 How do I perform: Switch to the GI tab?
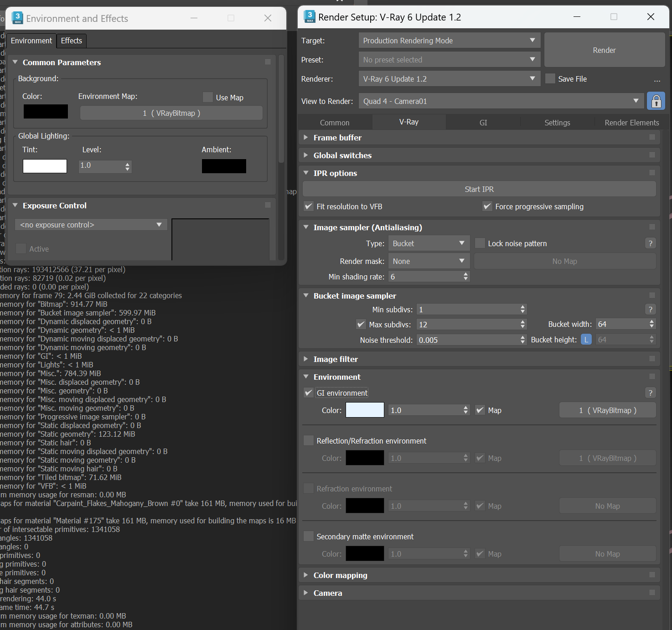point(483,122)
